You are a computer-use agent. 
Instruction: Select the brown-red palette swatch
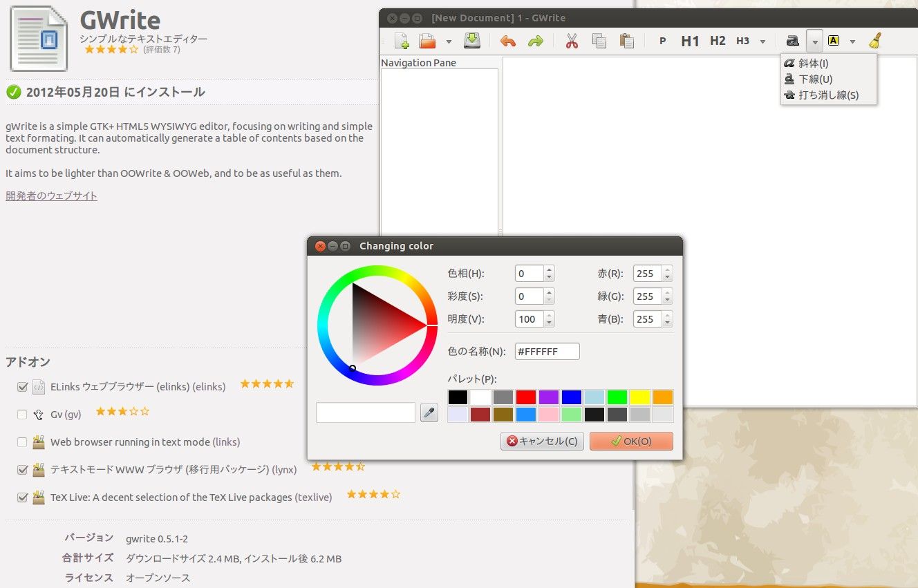(480, 415)
